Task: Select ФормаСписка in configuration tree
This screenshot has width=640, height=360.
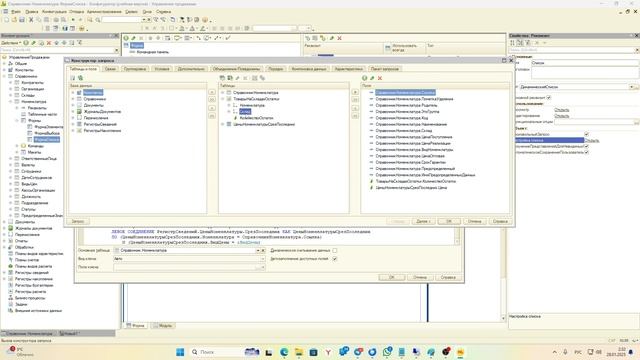Action: point(47,140)
